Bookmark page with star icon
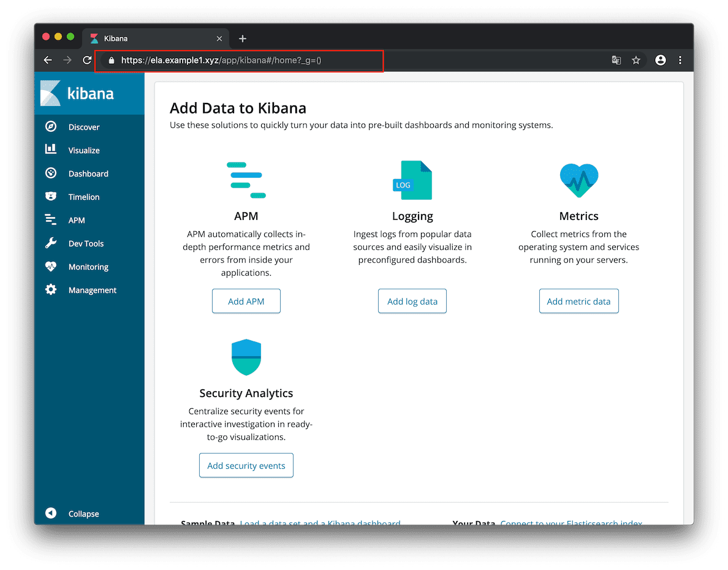 point(636,60)
